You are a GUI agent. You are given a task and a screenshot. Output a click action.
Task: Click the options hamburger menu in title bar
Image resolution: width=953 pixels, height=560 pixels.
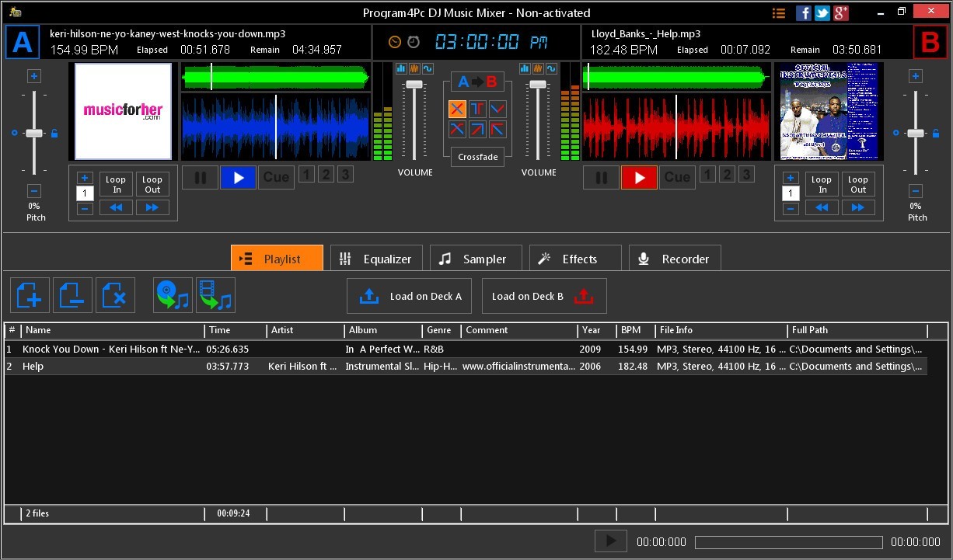click(779, 12)
